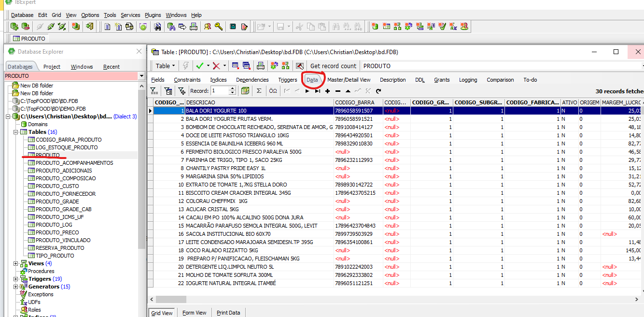The image size is (644, 317).
Task: Delete record with minus icon
Action: tap(337, 91)
